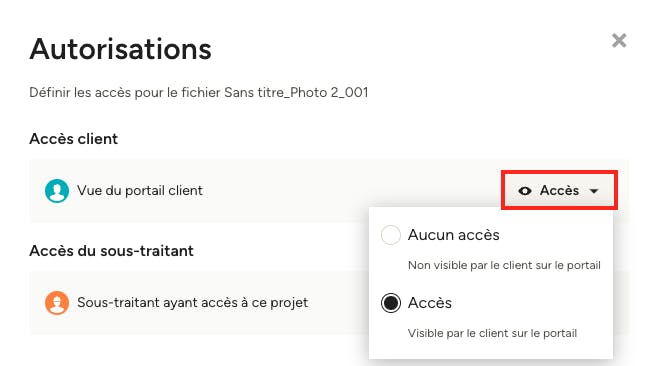Click the teal client portal avatar icon
This screenshot has width=658, height=366.
coord(57,191)
